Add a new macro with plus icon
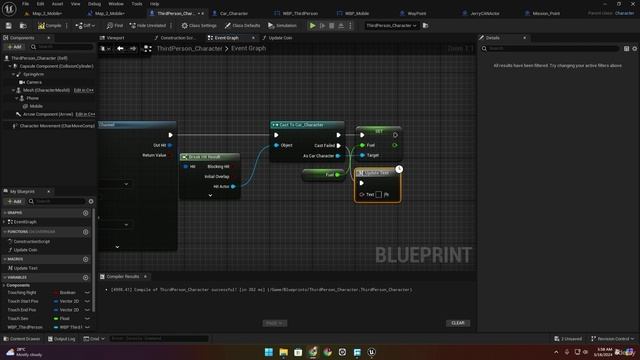 tap(85, 259)
